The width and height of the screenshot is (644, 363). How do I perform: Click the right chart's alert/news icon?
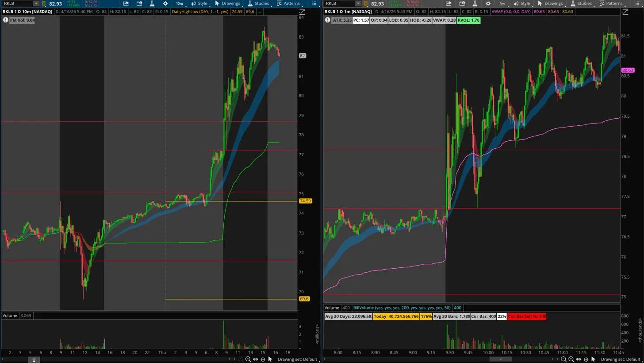pyautogui.click(x=462, y=4)
